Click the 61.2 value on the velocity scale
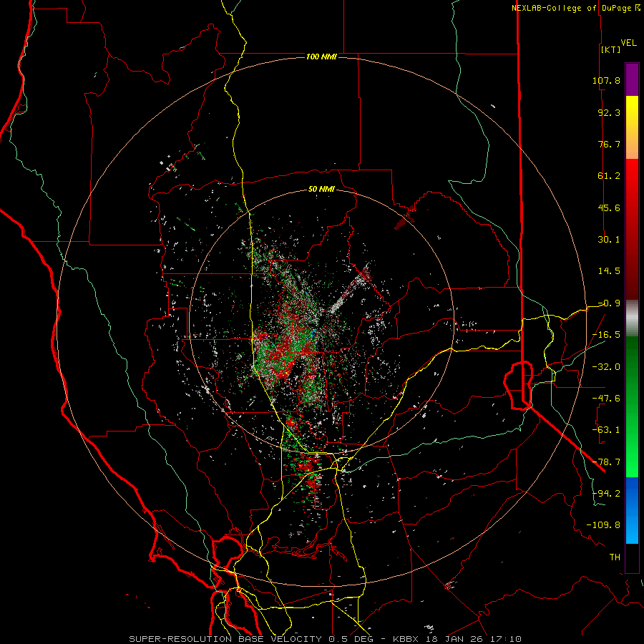This screenshot has width=644, height=644. coord(609,176)
